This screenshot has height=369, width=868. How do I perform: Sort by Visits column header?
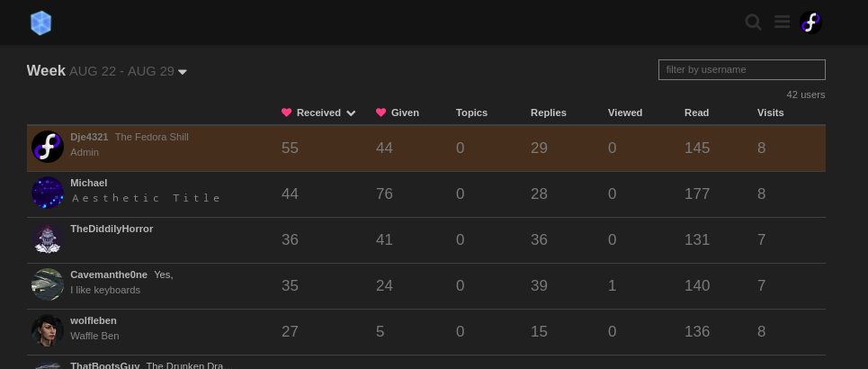tap(771, 112)
